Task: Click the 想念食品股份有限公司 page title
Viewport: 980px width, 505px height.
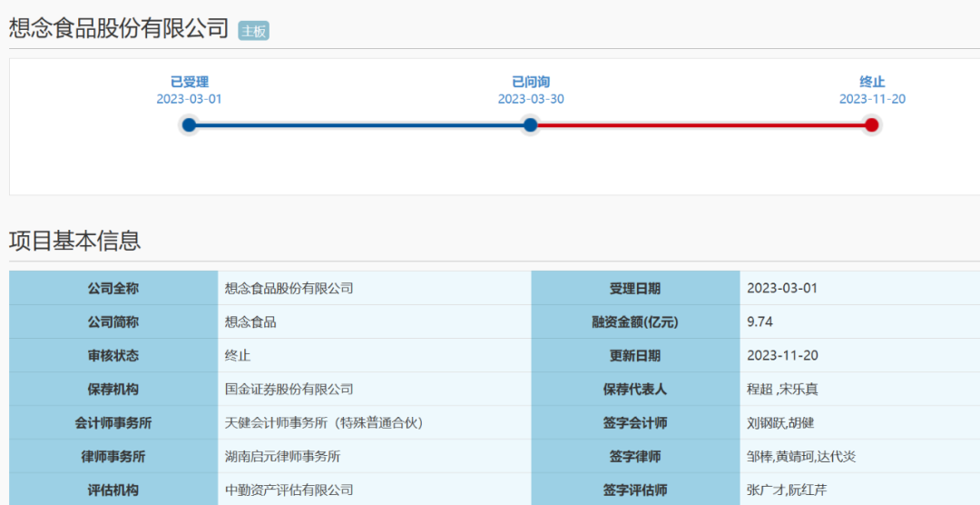Action: [x=119, y=28]
